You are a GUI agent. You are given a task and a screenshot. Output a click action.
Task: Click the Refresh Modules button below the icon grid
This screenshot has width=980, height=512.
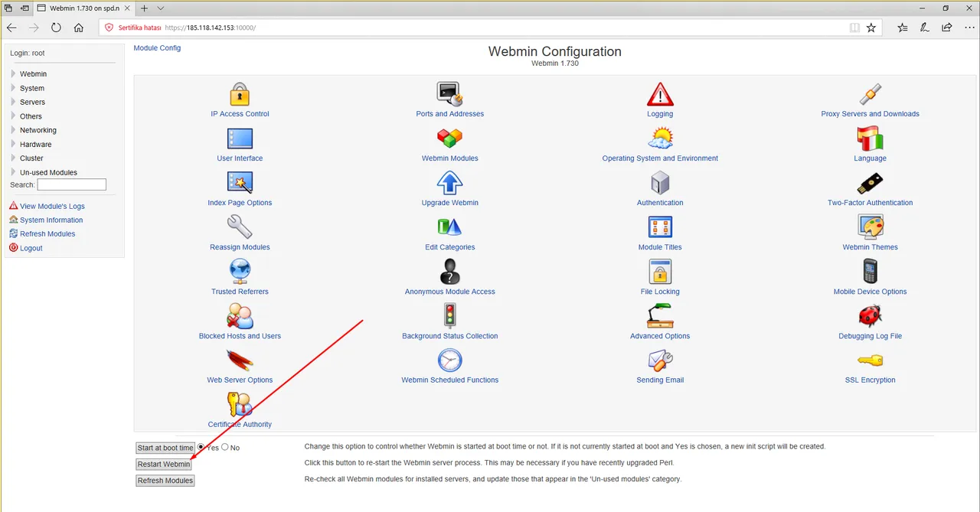coord(165,481)
